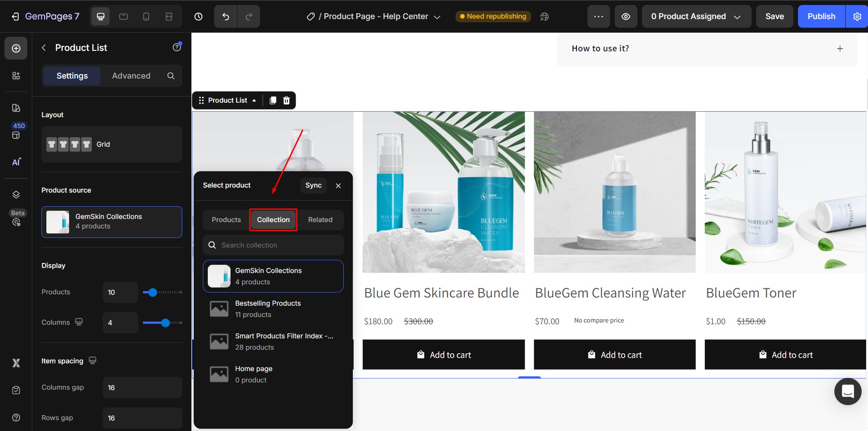The image size is (868, 431).
Task: Delete the Product List block with the trash icon
Action: (286, 100)
